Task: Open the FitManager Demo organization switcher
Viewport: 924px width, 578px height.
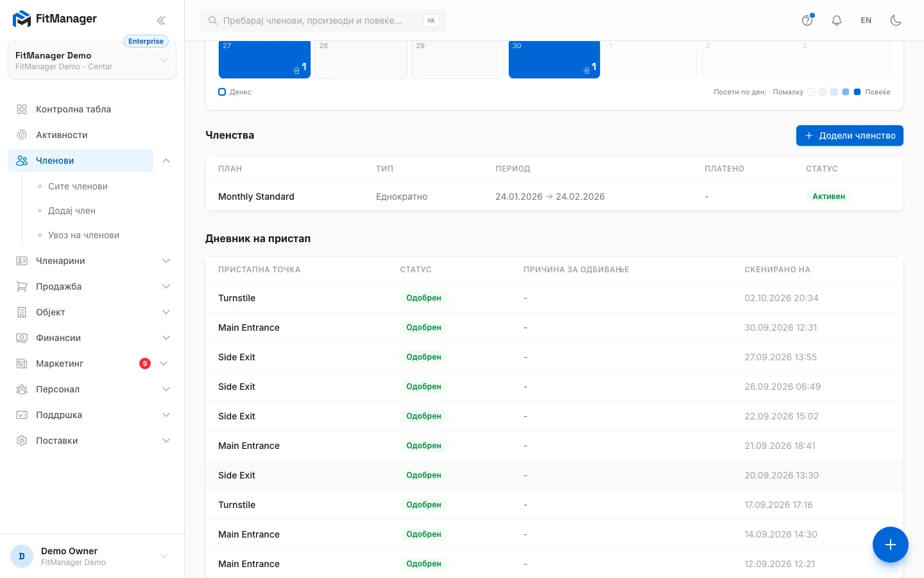Action: [92, 60]
